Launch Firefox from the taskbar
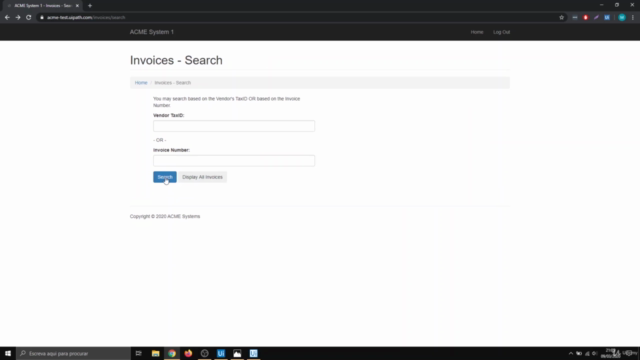640x360 pixels. [x=188, y=353]
